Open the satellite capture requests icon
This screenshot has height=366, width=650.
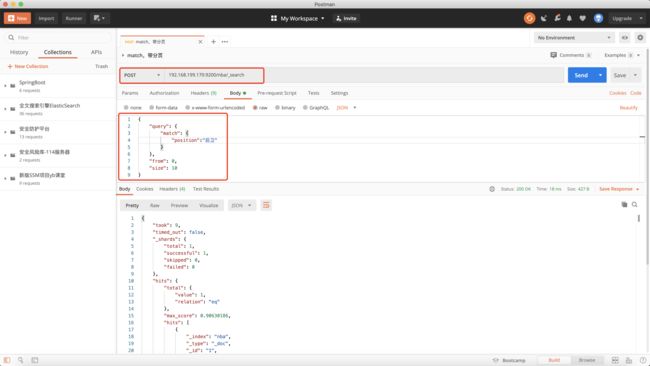[544, 18]
